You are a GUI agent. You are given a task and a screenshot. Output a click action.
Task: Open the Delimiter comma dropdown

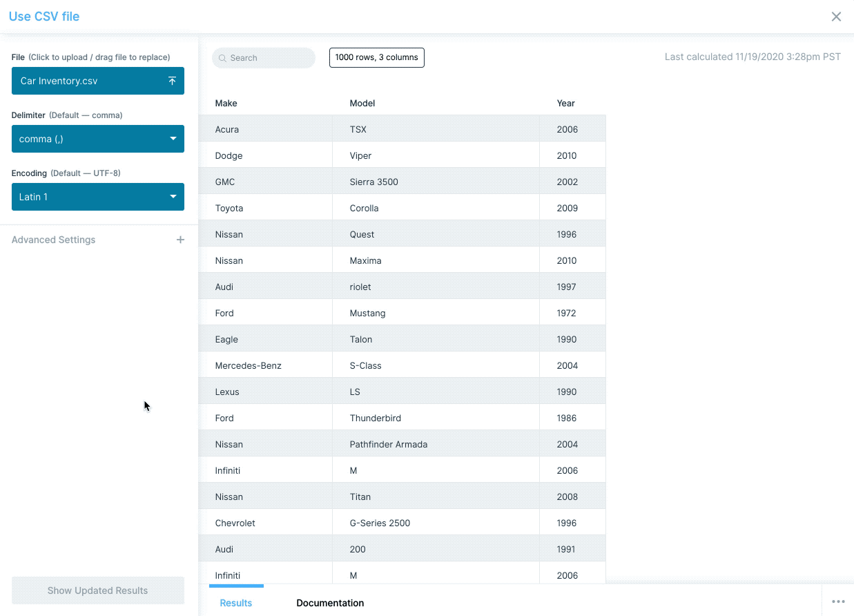[x=98, y=139]
